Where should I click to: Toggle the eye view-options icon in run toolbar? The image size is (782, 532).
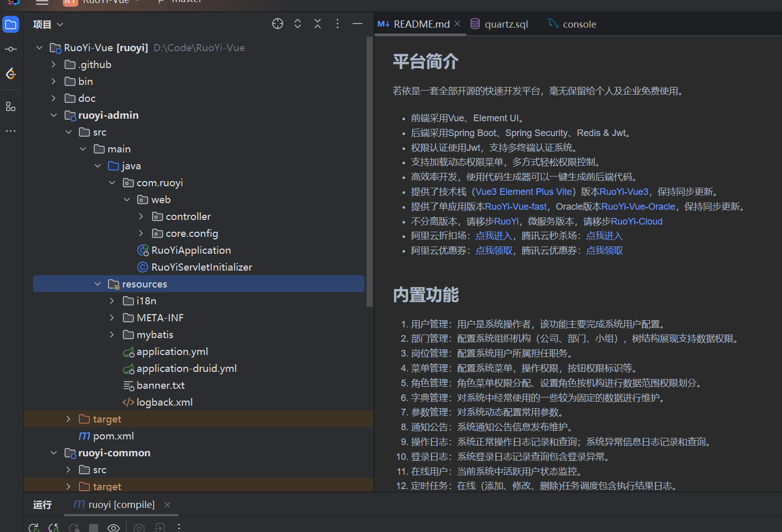[114, 527]
